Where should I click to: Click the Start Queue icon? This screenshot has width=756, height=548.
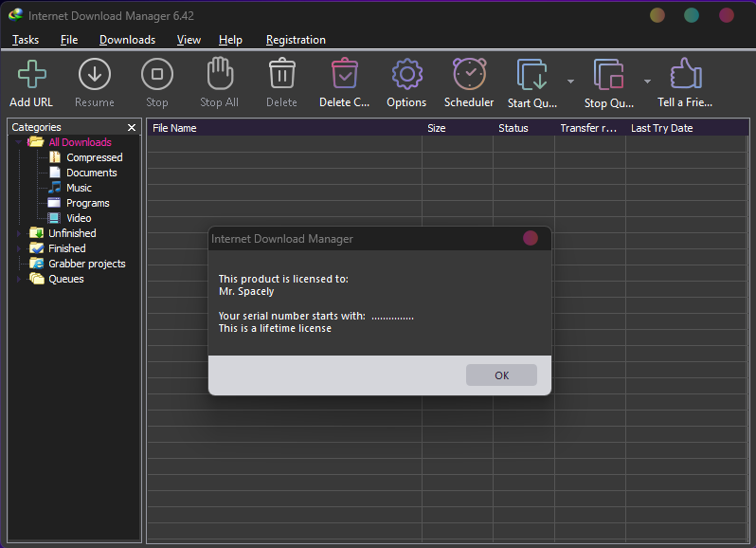[532, 74]
